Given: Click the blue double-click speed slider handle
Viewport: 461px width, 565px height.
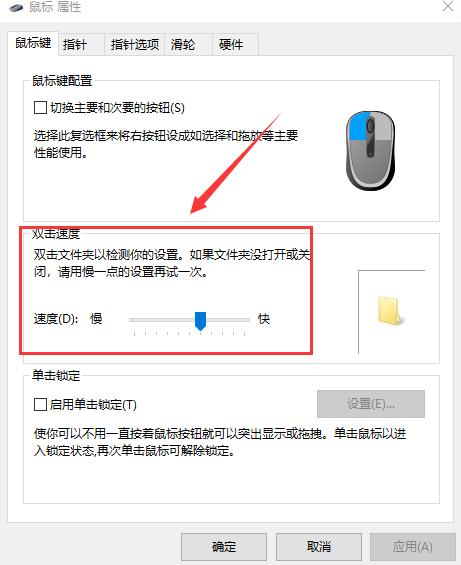Looking at the screenshot, I should click(200, 321).
